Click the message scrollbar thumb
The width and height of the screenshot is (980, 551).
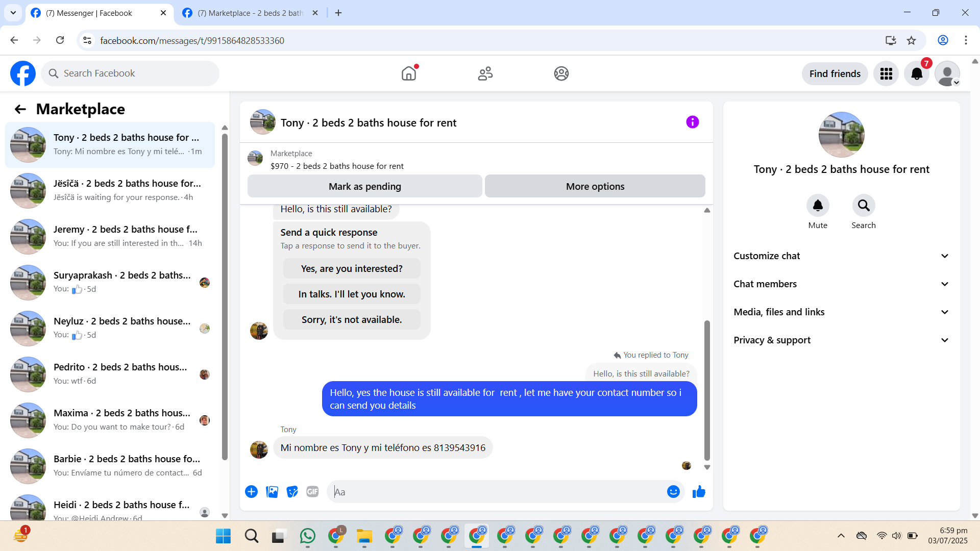(707, 390)
